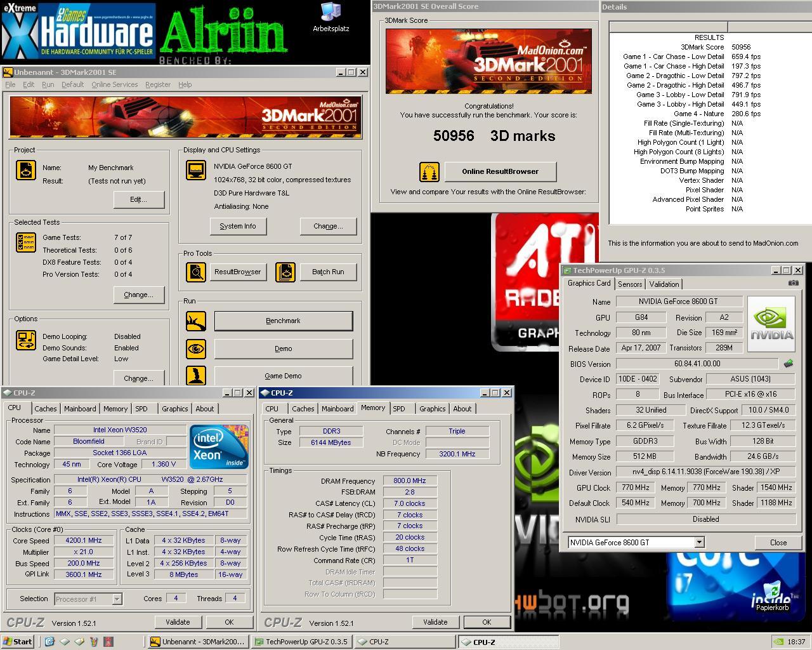Open the Papierkorb recycle bin icon
Viewport: 812px width, 650px height.
[772, 595]
